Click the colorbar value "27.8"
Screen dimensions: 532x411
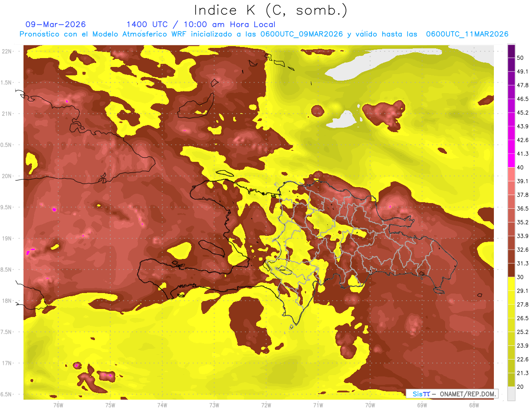[523, 305]
